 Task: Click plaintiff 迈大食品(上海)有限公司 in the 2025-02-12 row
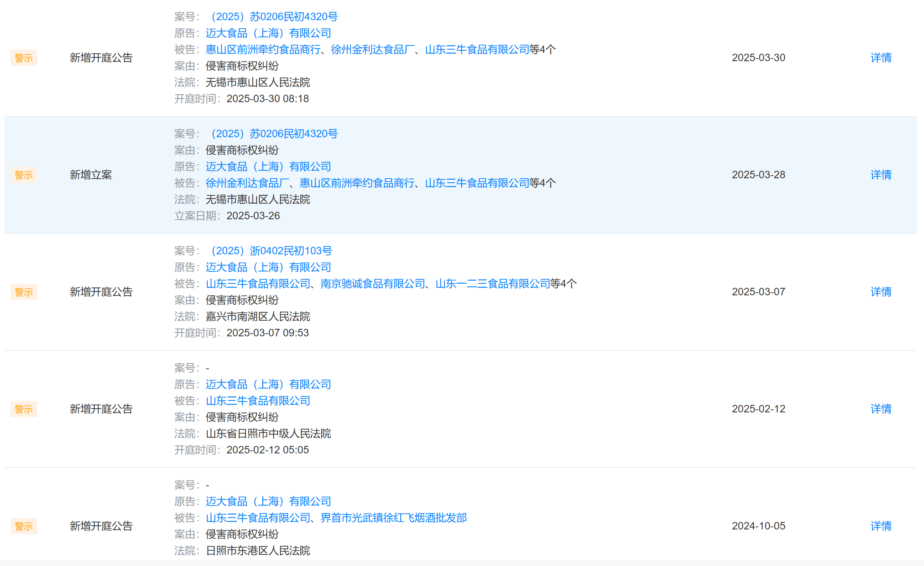[268, 384]
